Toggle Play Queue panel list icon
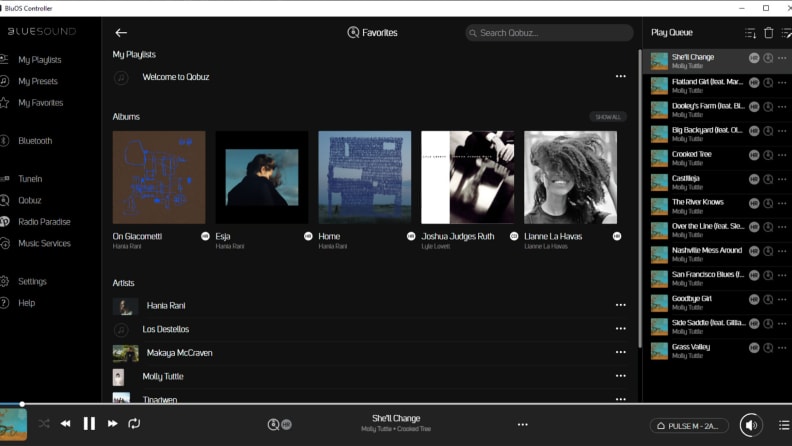The image size is (792, 446). point(784,425)
